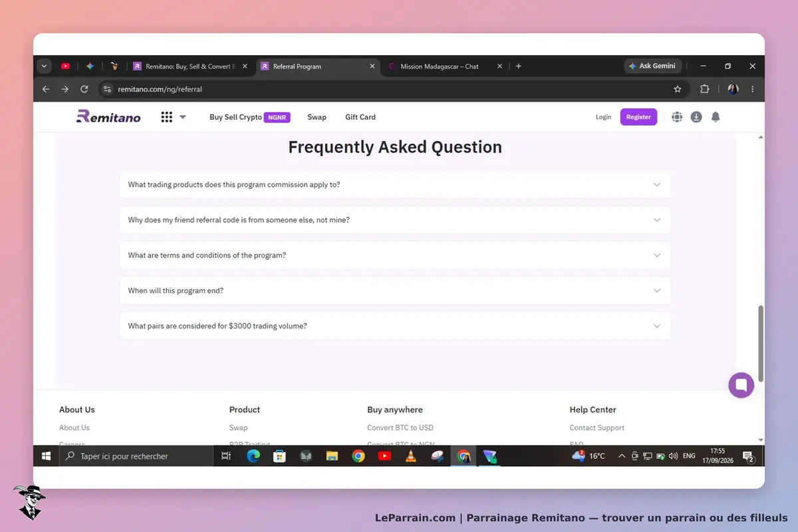798x532 pixels.
Task: Bookmark this page with the star icon
Action: 678,89
